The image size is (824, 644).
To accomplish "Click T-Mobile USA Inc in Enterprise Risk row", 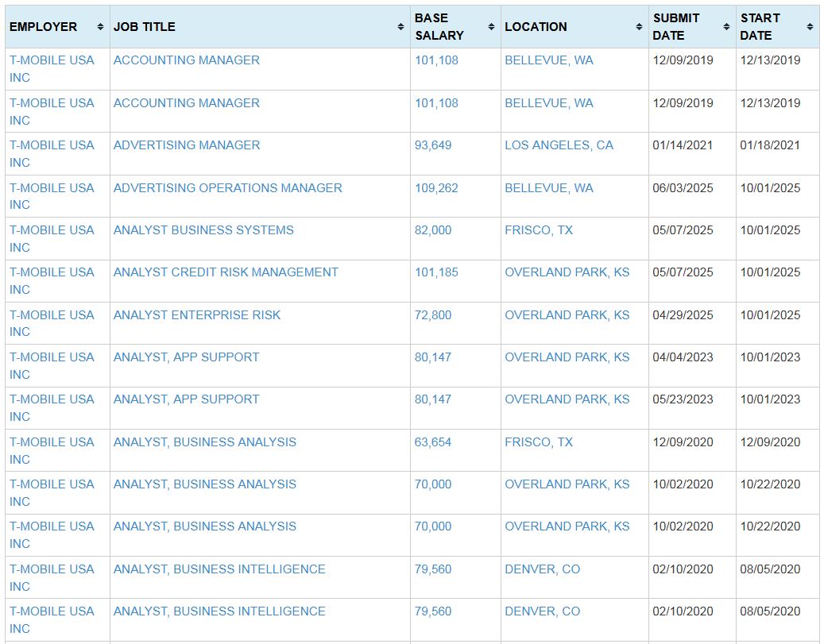I will (x=52, y=323).
